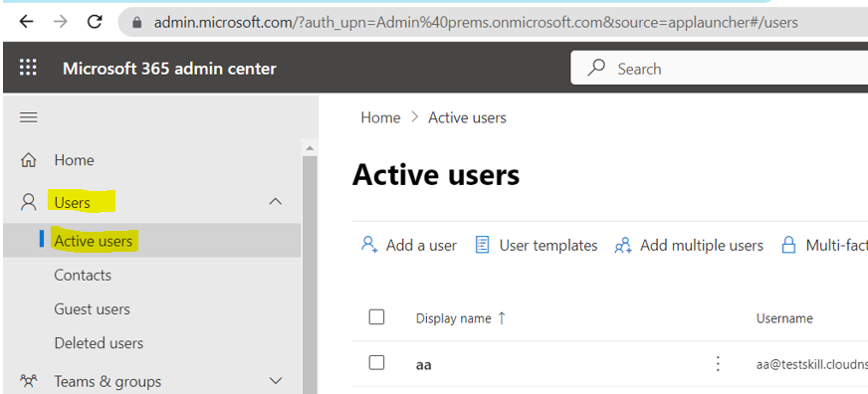The width and height of the screenshot is (868, 394).
Task: Sort by the Display name arrow icon
Action: (x=502, y=317)
